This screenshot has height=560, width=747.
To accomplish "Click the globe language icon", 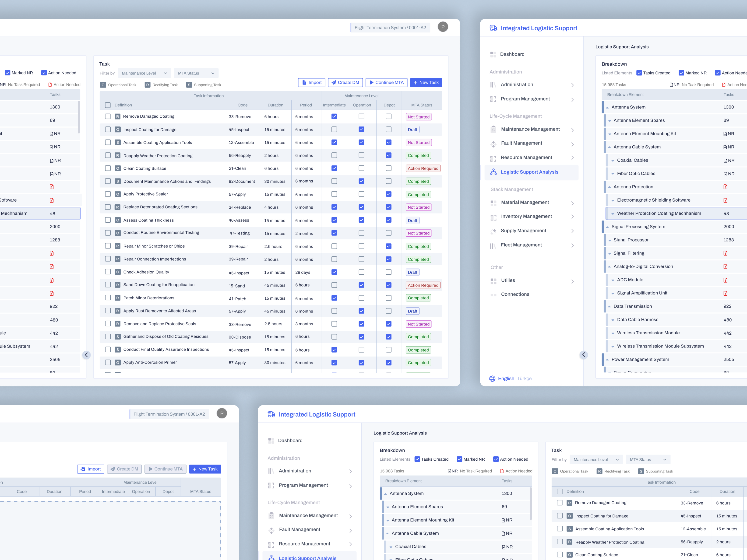I will (x=492, y=378).
